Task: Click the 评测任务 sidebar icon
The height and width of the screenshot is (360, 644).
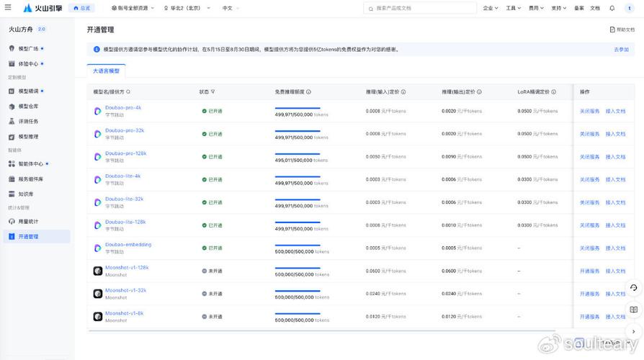Action: (x=12, y=121)
